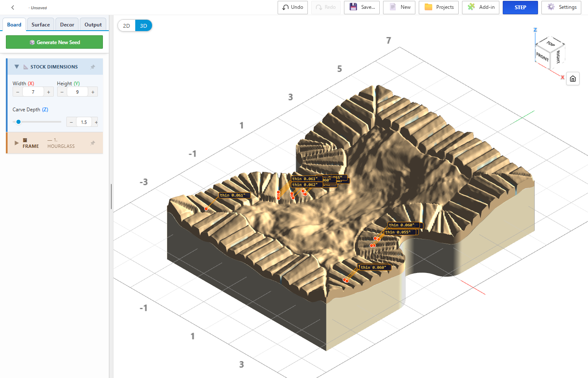Screen dimensions: 588x378
Task: Increase the Carve Depth value
Action: point(96,122)
